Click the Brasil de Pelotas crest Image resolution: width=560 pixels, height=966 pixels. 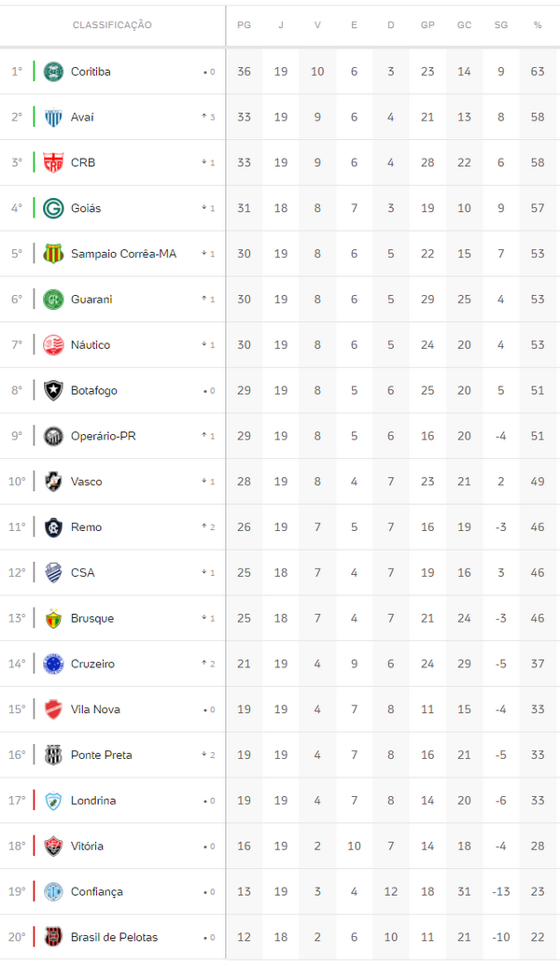tap(53, 937)
